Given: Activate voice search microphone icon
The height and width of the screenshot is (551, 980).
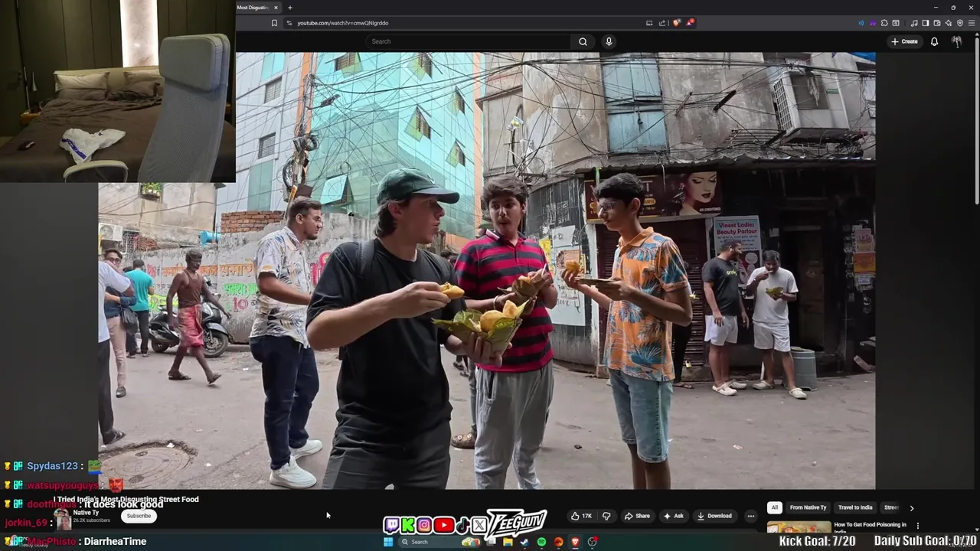Looking at the screenshot, I should (609, 41).
